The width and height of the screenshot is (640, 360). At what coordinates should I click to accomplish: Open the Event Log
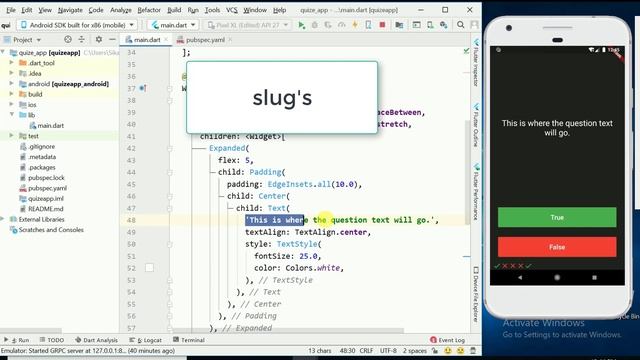point(447,340)
